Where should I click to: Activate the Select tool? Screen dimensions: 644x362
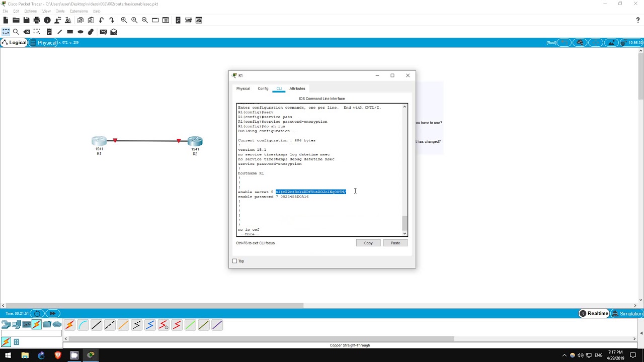point(6,32)
